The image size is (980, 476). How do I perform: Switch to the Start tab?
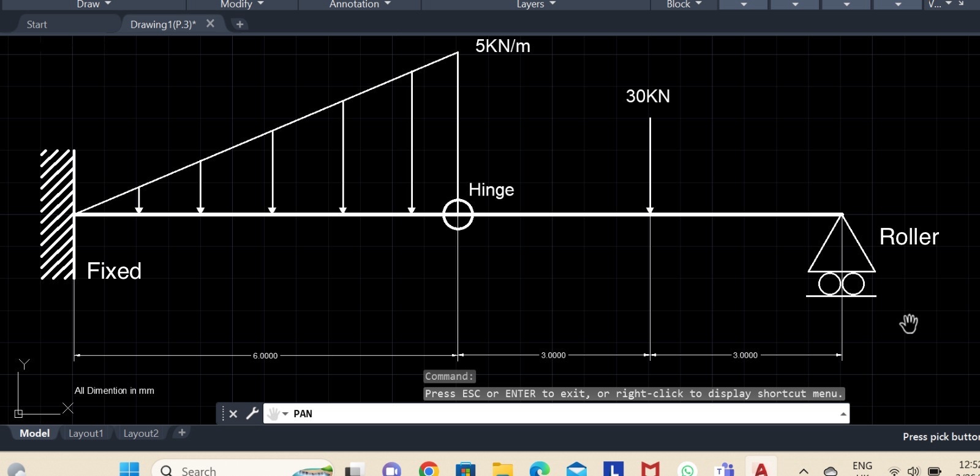[37, 25]
